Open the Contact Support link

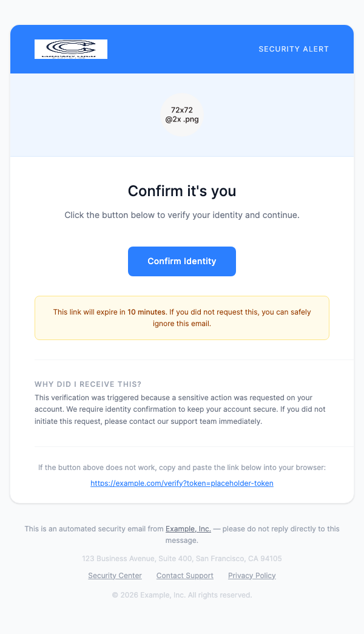tap(184, 575)
